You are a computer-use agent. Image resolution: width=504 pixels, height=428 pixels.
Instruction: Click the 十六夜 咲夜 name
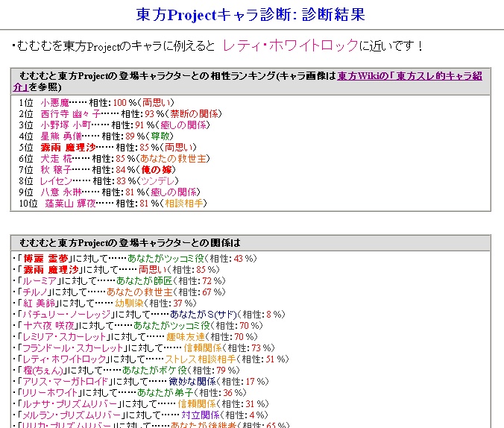point(48,326)
